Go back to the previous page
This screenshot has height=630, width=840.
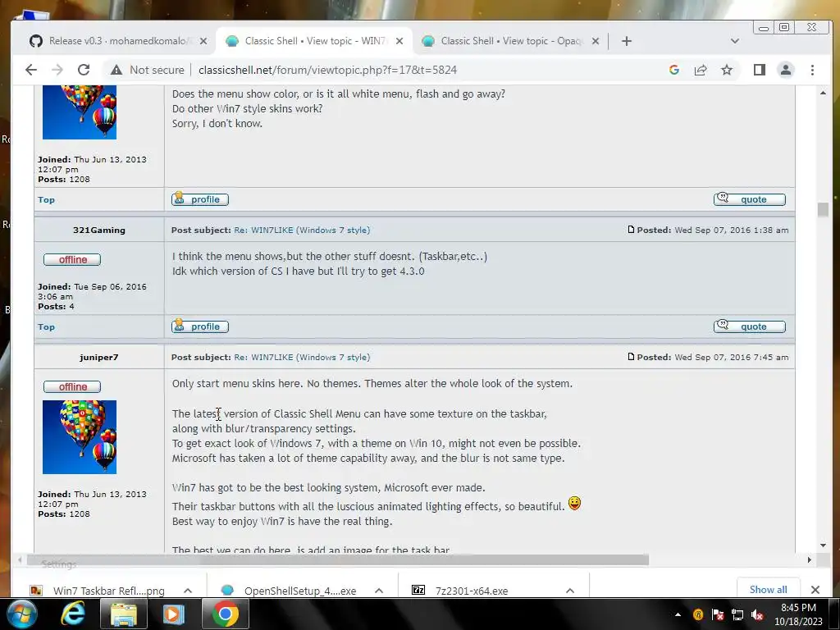(x=31, y=70)
